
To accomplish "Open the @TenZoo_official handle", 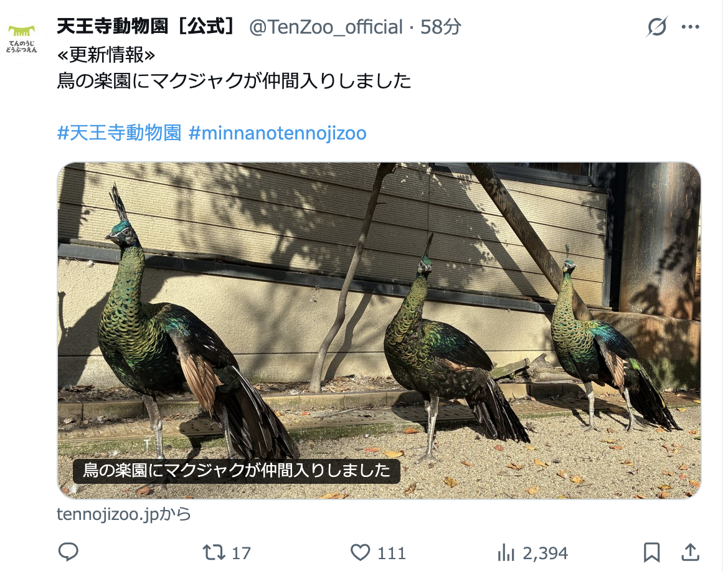I will [326, 27].
